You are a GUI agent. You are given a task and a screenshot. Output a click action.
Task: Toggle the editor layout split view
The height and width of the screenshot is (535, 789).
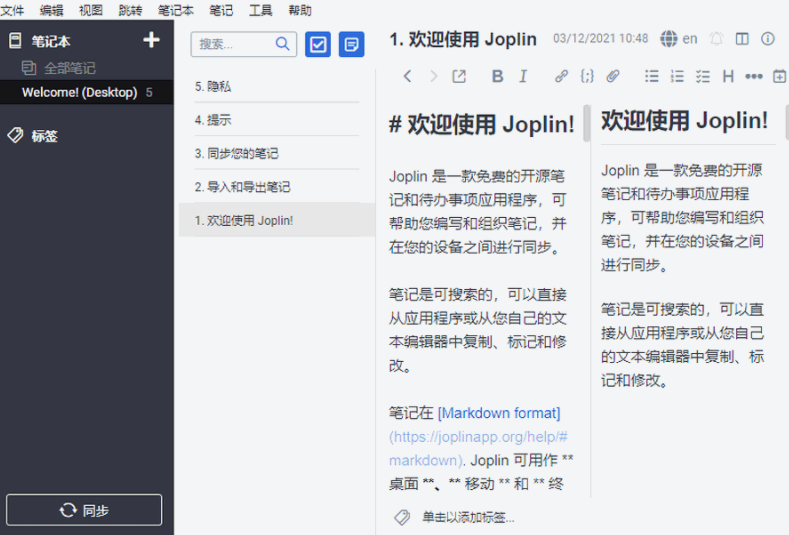click(x=742, y=39)
